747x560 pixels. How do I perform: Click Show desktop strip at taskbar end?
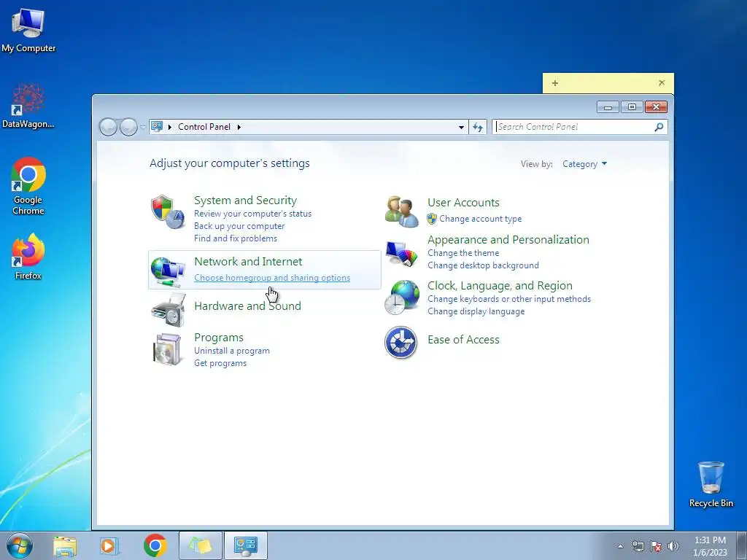click(x=742, y=545)
